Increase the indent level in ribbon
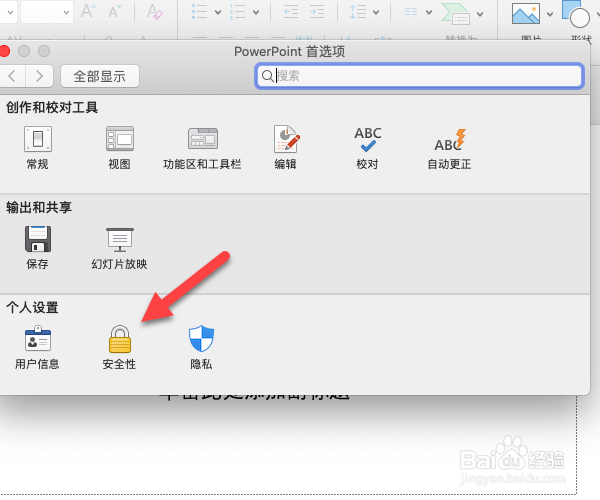600x500 pixels. pos(317,12)
